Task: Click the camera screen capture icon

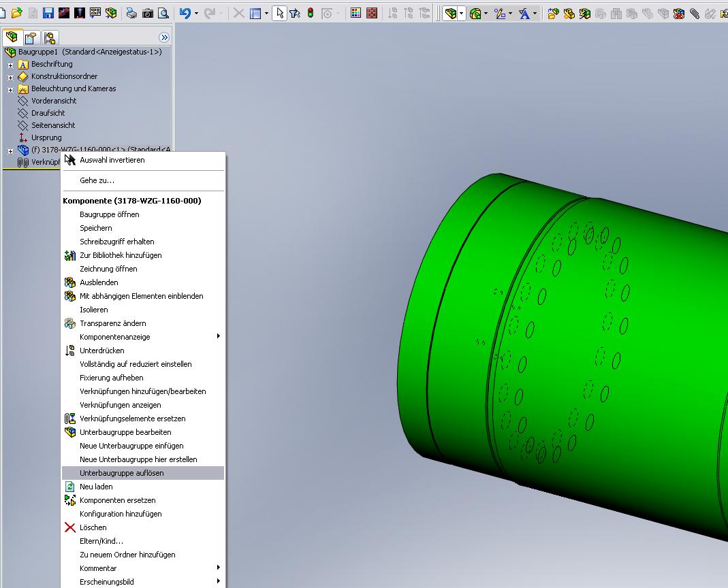Action: pos(147,13)
